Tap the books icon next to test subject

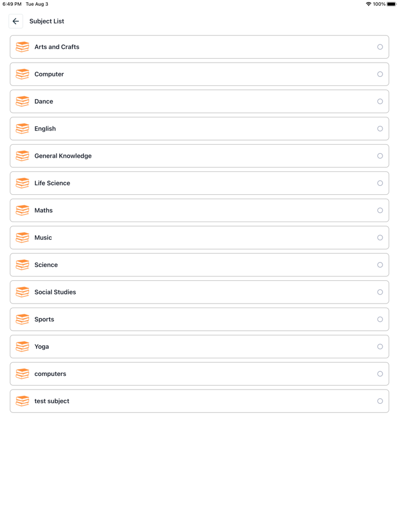(22, 401)
